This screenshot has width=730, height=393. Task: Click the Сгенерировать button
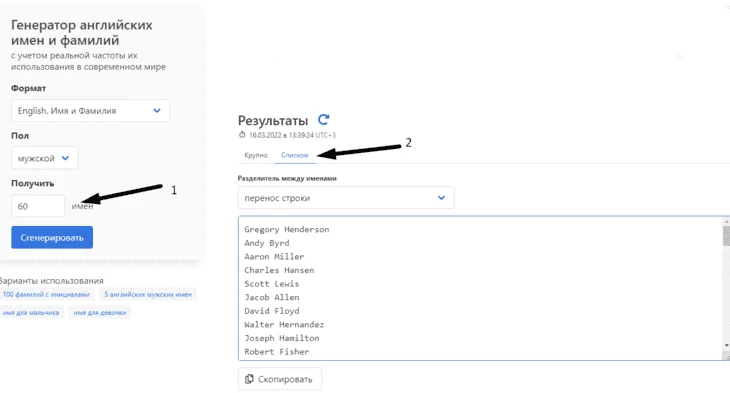point(52,237)
